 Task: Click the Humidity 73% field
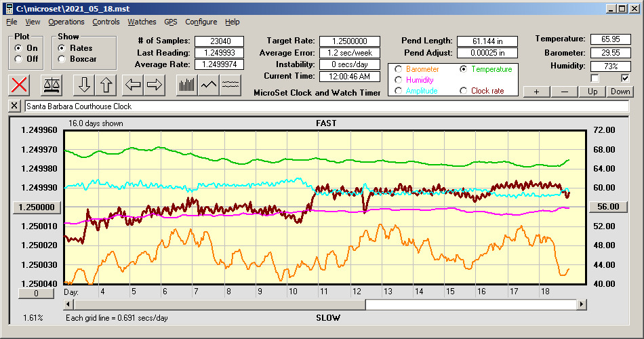610,66
